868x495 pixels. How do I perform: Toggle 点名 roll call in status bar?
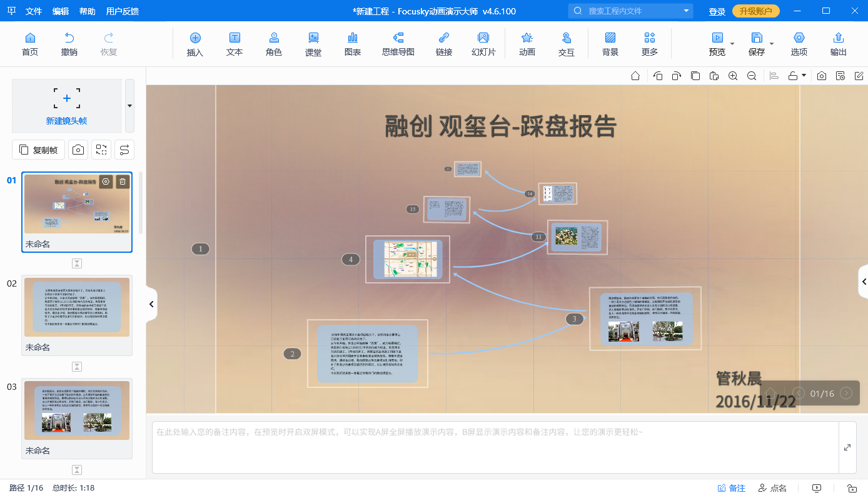(772, 488)
